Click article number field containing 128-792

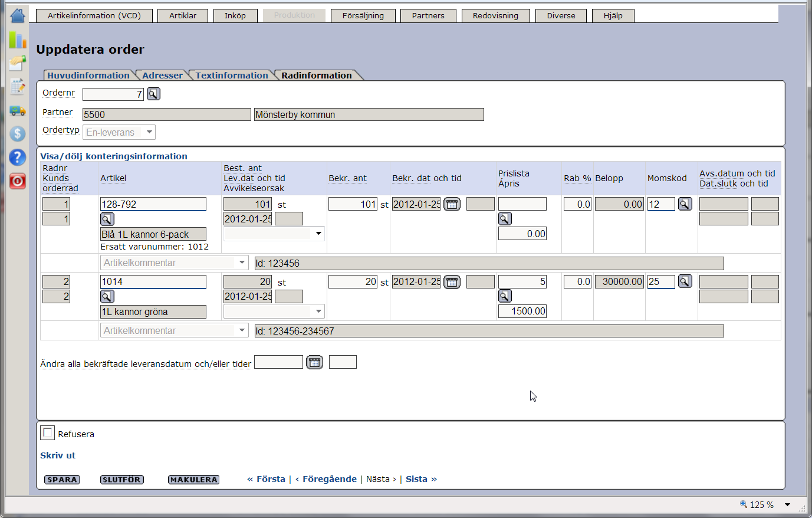153,204
